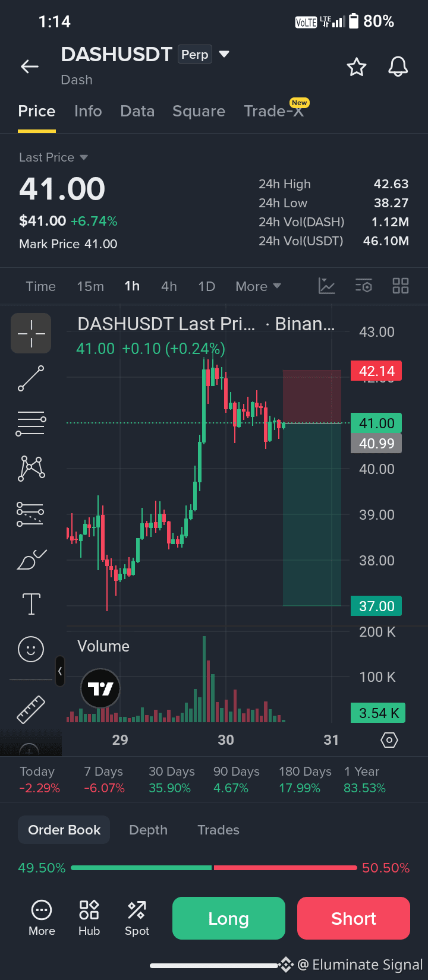Select the 15m timeframe

pyautogui.click(x=90, y=286)
